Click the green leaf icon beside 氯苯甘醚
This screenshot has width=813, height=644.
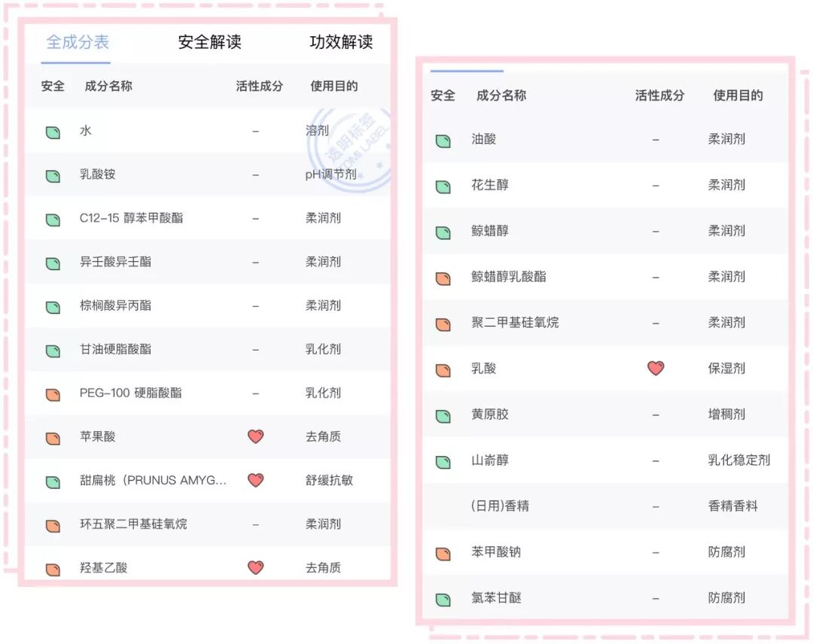443,597
